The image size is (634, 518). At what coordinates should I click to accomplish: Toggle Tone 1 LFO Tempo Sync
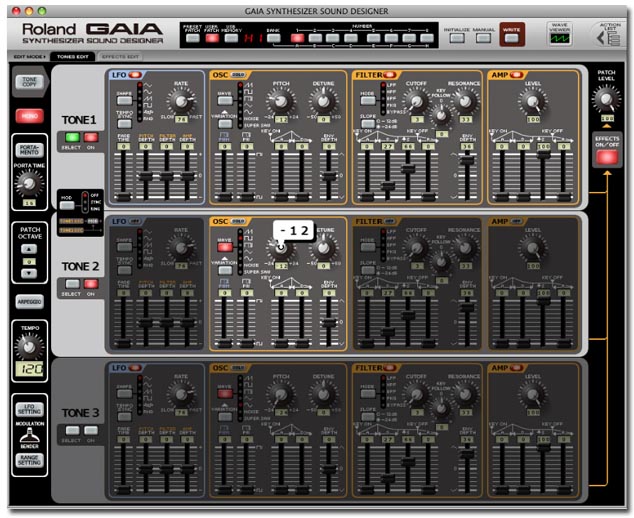[124, 123]
